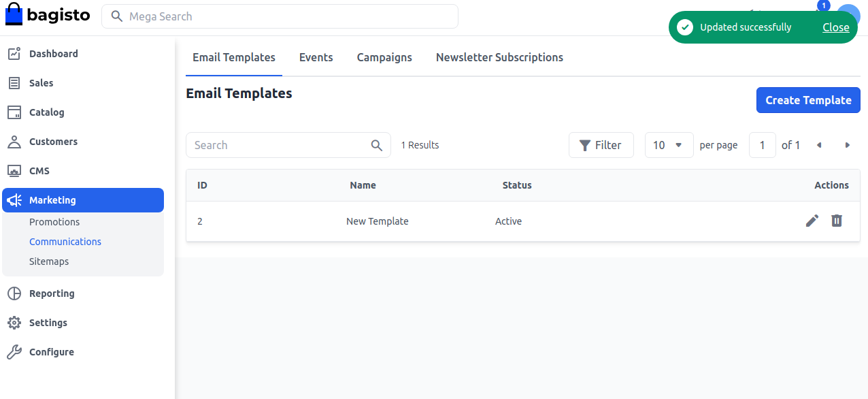The width and height of the screenshot is (868, 399).
Task: Open Sitemaps in the sidebar
Action: tap(49, 261)
